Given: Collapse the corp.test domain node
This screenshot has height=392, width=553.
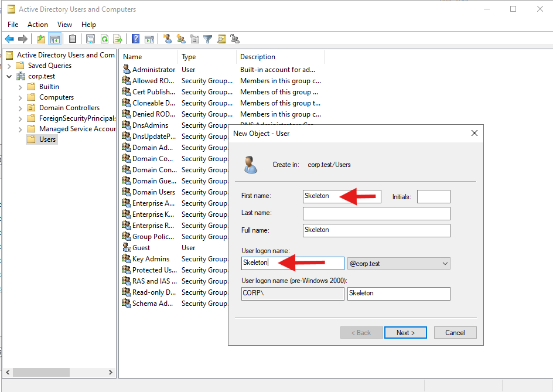Looking at the screenshot, I should click(x=9, y=76).
